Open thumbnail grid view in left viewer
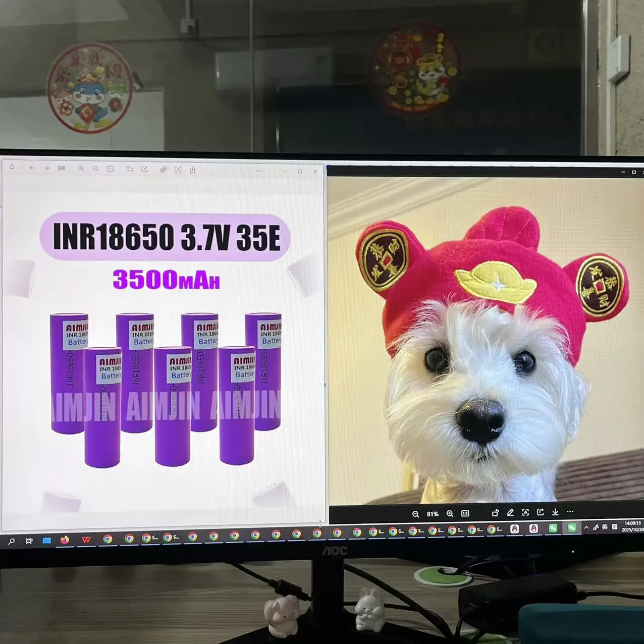Screen dimensions: 644x644 click(62, 168)
